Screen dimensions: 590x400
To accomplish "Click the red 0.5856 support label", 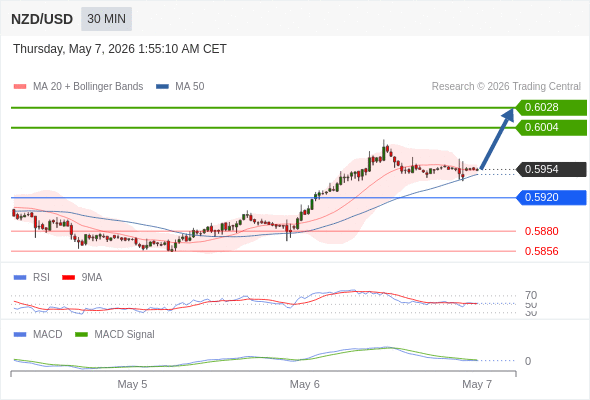I will [x=541, y=251].
